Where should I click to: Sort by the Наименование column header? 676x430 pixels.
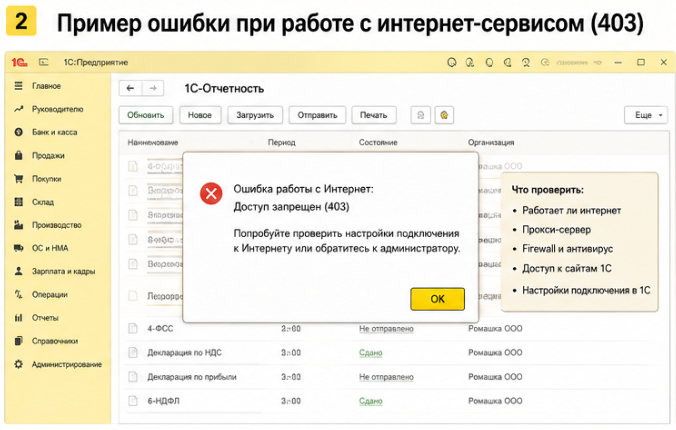[x=153, y=142]
